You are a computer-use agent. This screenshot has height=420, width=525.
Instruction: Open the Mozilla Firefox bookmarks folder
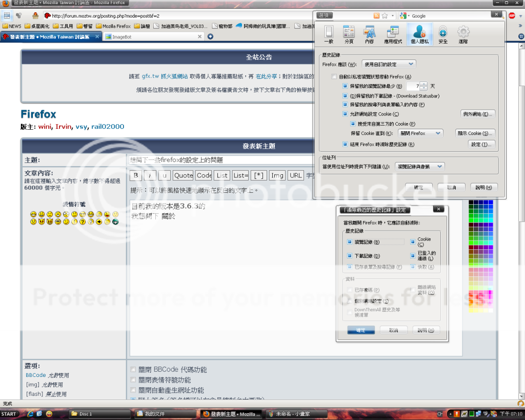tap(113, 26)
